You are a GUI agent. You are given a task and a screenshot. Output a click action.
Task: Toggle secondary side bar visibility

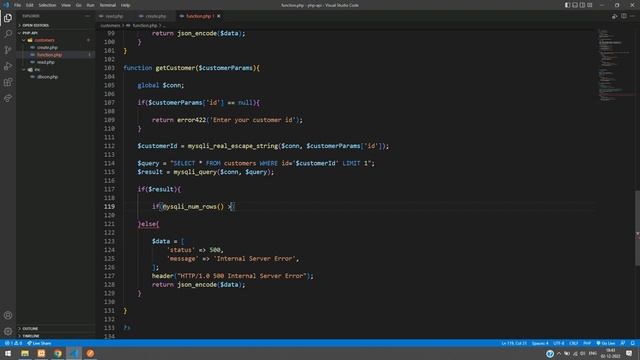pyautogui.click(x=582, y=5)
